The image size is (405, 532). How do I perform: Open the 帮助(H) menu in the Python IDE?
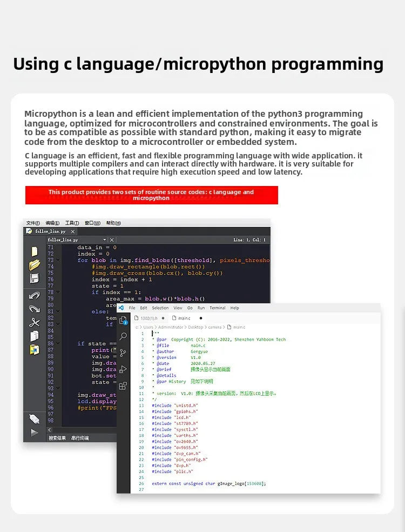[x=113, y=223]
